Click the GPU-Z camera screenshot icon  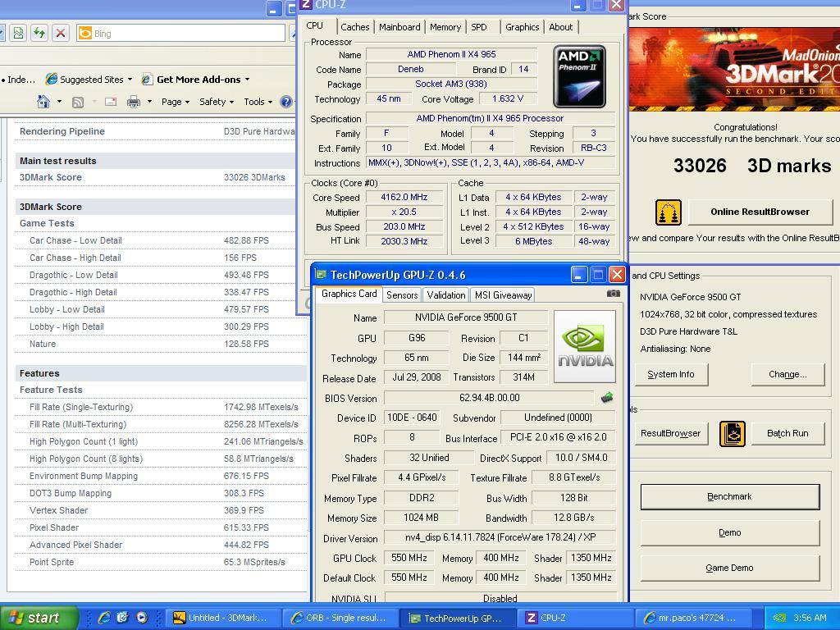(x=614, y=294)
